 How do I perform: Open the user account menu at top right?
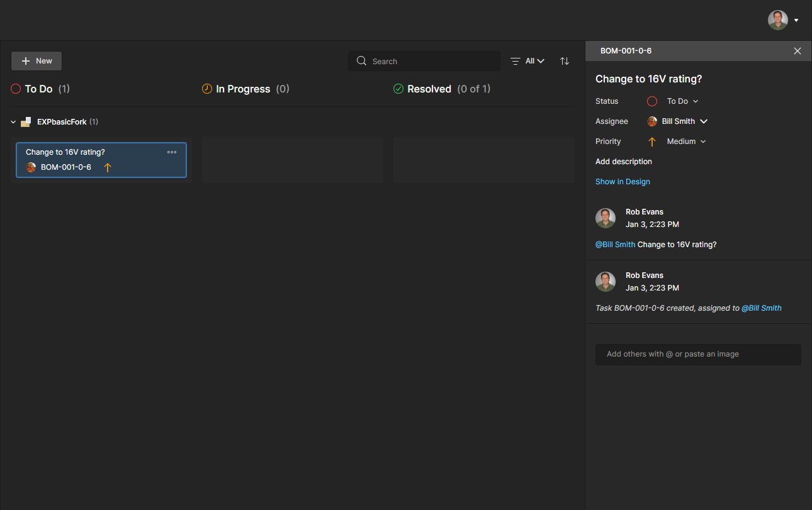(783, 20)
